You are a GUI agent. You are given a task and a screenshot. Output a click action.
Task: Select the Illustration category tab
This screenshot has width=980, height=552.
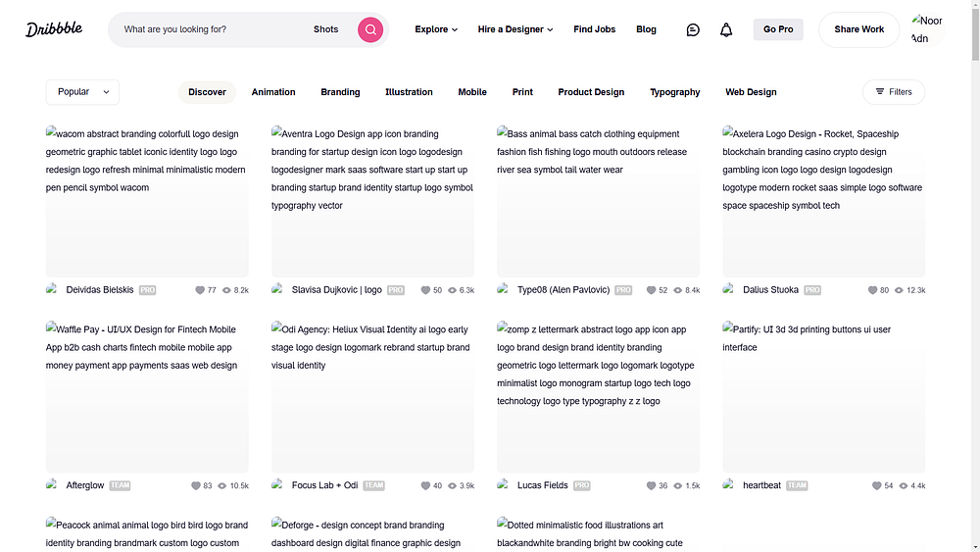point(409,92)
